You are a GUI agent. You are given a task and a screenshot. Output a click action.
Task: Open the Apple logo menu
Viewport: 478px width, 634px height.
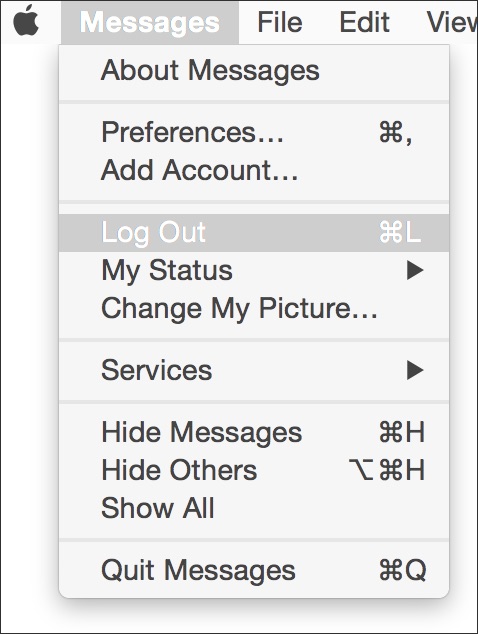tap(26, 21)
